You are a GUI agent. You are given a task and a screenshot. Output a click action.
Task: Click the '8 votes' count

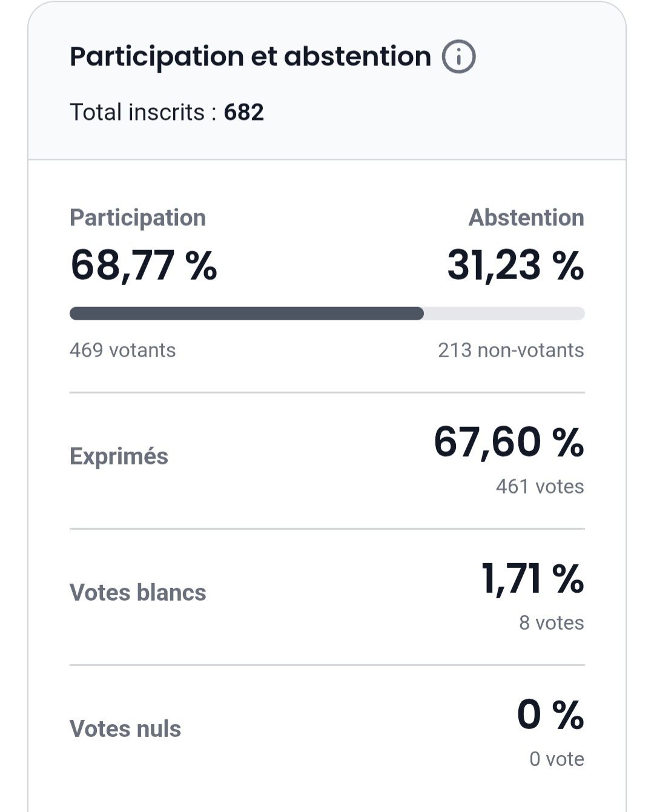click(x=551, y=623)
